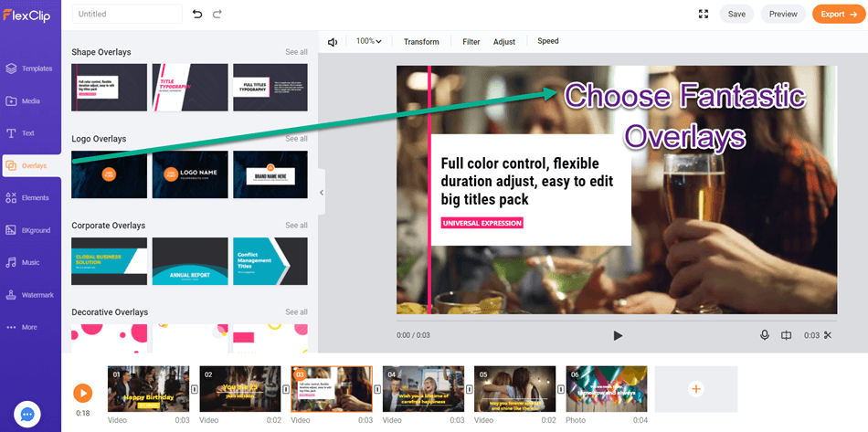This screenshot has width=868, height=432.
Task: Add a new storyboard clip
Action: [696, 389]
